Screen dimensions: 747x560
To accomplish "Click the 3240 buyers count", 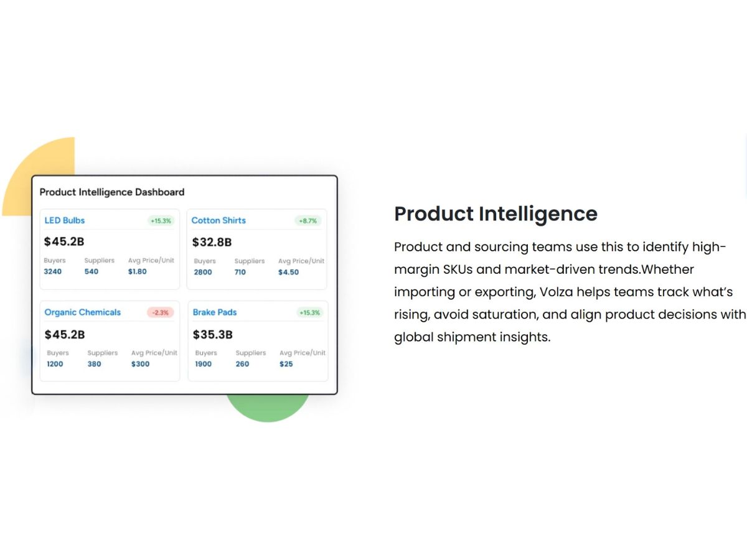I will (x=53, y=271).
